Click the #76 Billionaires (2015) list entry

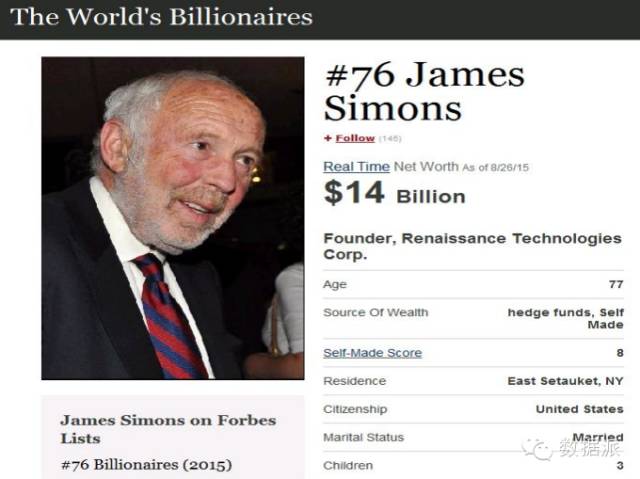pyautogui.click(x=147, y=464)
